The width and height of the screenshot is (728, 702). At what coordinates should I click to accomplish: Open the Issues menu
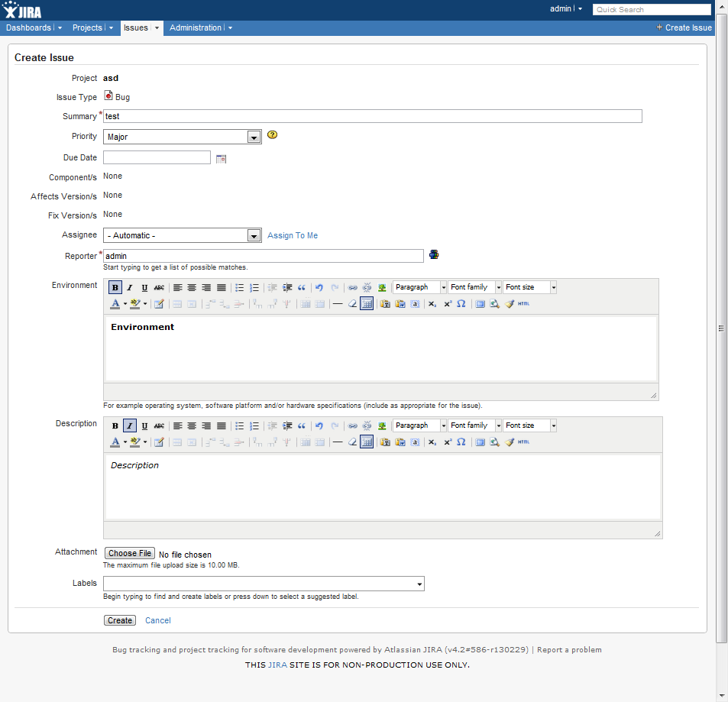(x=136, y=27)
